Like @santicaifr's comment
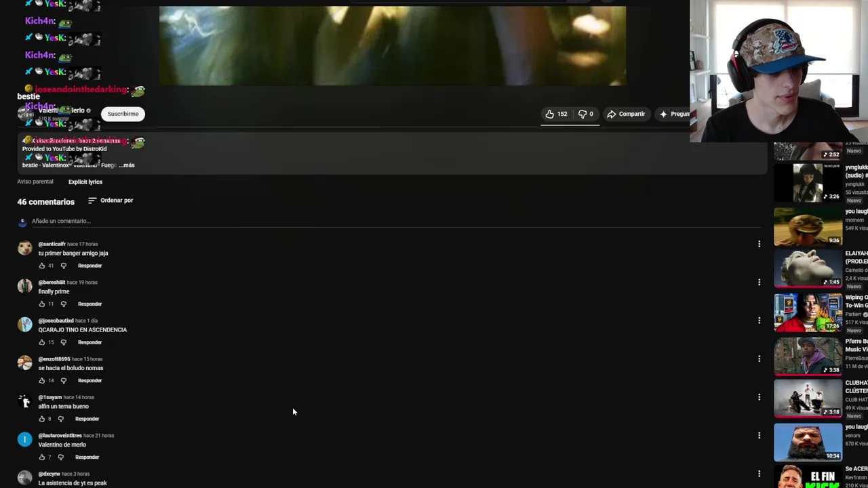Screen dimensions: 868x488 click(41, 266)
